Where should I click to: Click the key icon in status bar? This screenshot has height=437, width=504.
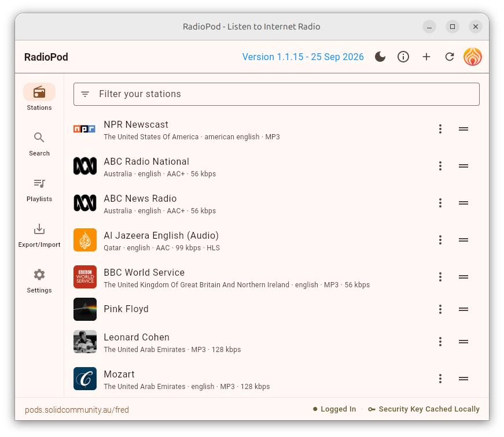pyautogui.click(x=371, y=409)
